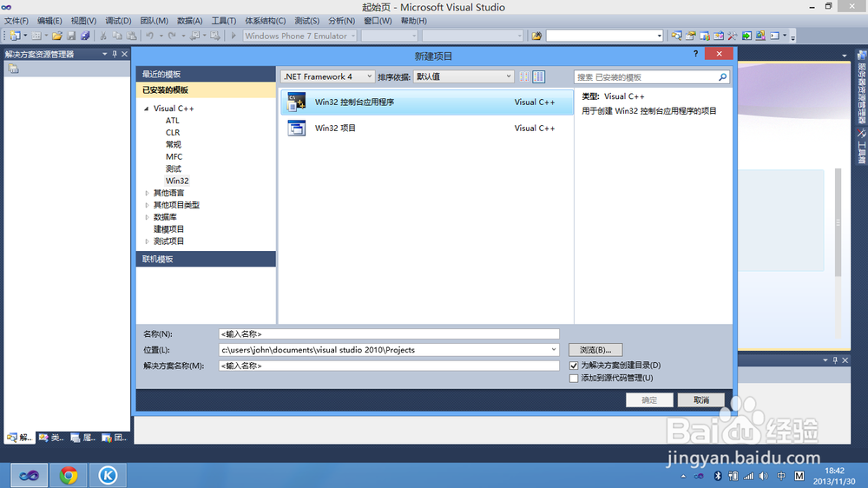Open Team Explorer toolbar icon
Image resolution: width=868 pixels, height=488 pixels.
tap(705, 36)
